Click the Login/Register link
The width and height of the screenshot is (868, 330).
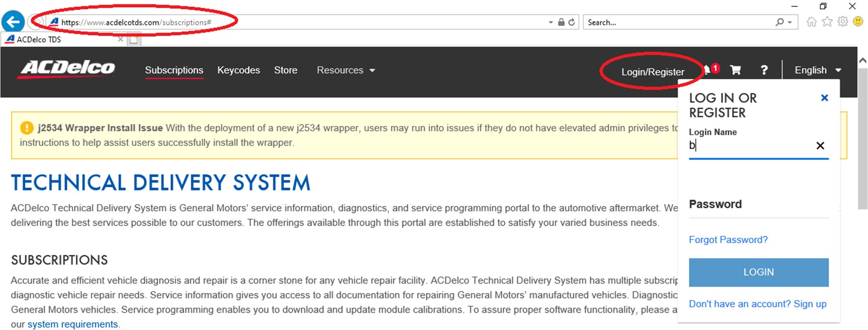tap(653, 72)
